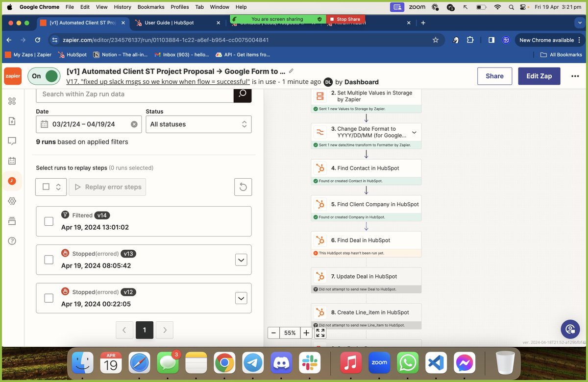Bookmark this page with the star icon
The image size is (588, 382).
[x=435, y=40]
